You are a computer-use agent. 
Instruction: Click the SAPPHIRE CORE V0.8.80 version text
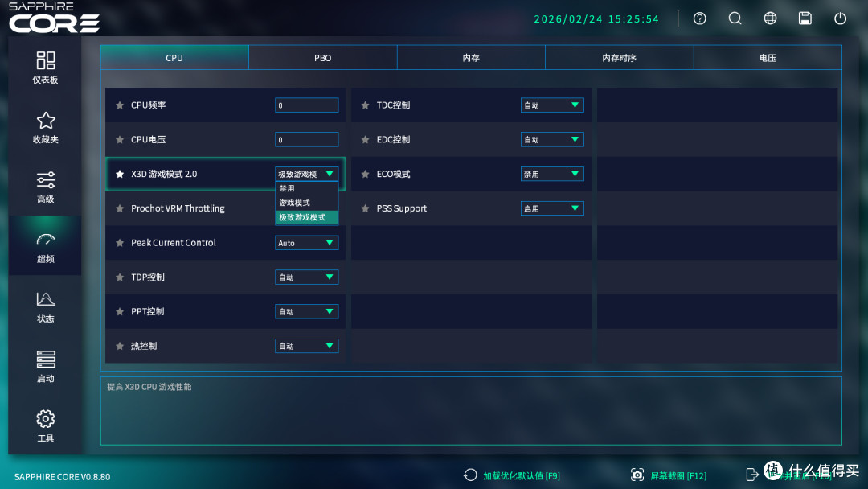pyautogui.click(x=62, y=477)
